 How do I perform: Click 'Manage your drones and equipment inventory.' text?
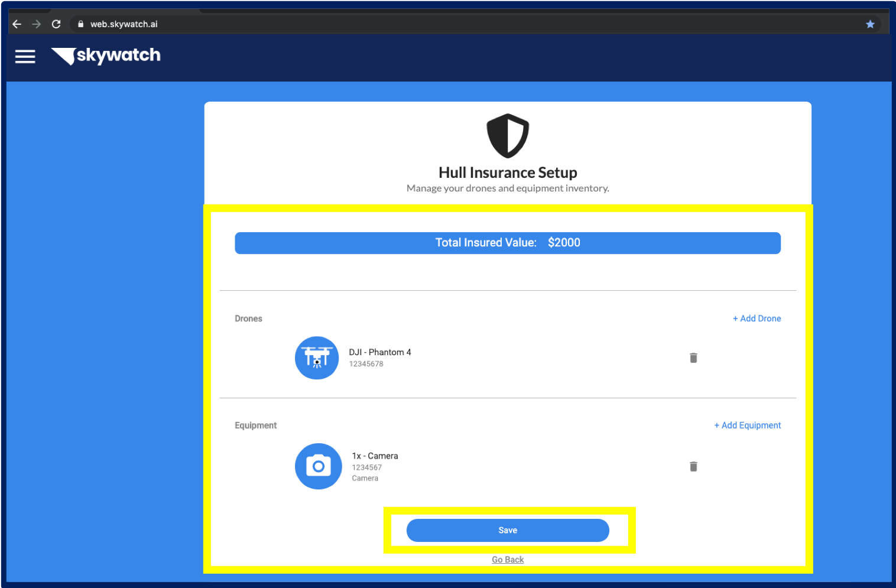[x=508, y=189]
